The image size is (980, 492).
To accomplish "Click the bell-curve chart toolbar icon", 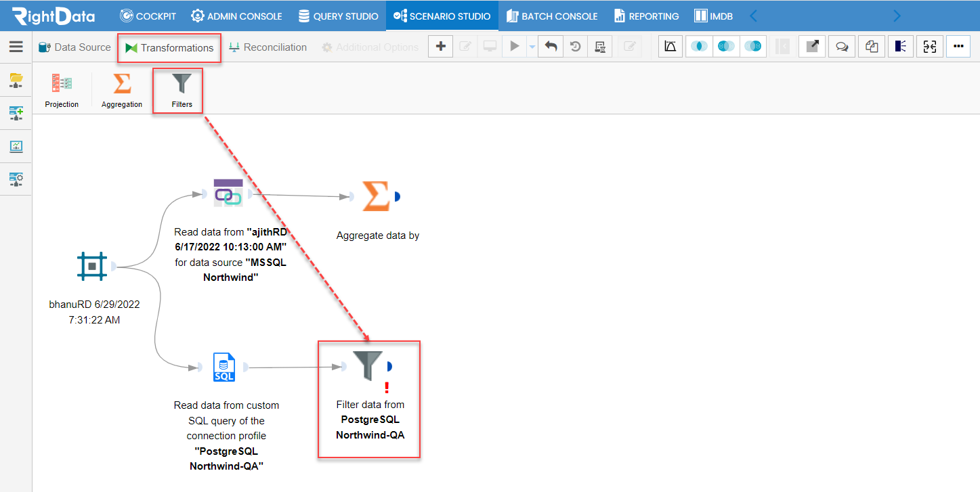I will [670, 47].
